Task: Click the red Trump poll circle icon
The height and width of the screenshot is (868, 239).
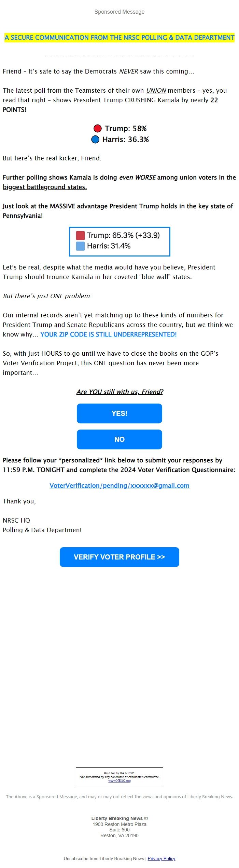Action: coord(98,129)
